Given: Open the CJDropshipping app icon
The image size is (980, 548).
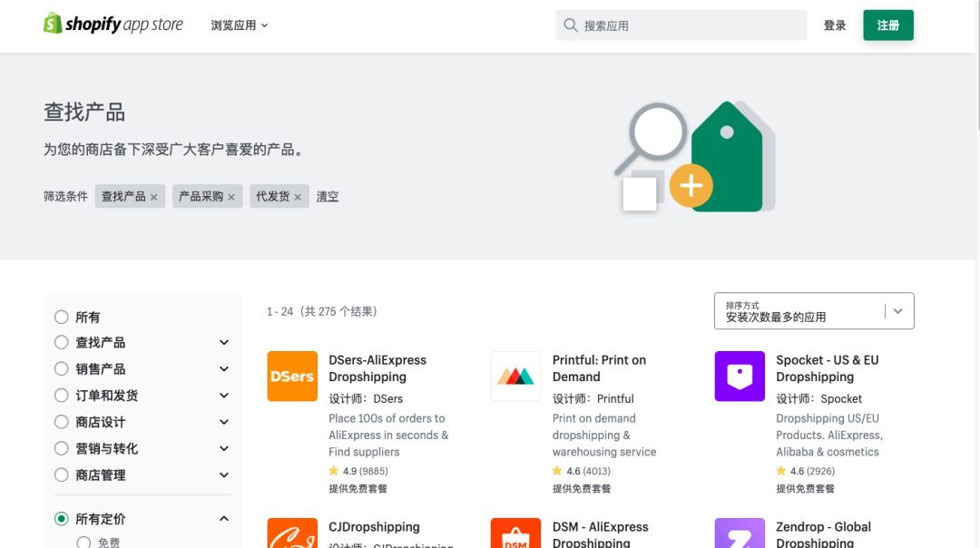Looking at the screenshot, I should point(292,533).
